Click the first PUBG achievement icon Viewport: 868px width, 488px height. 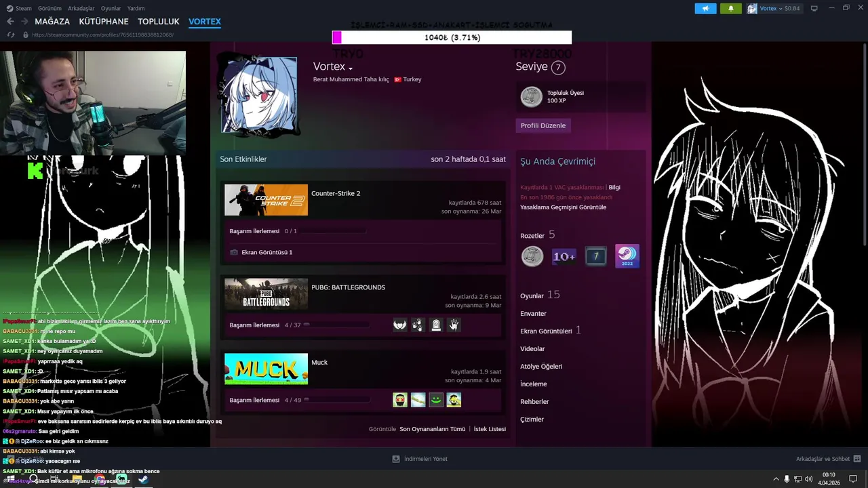click(x=400, y=325)
